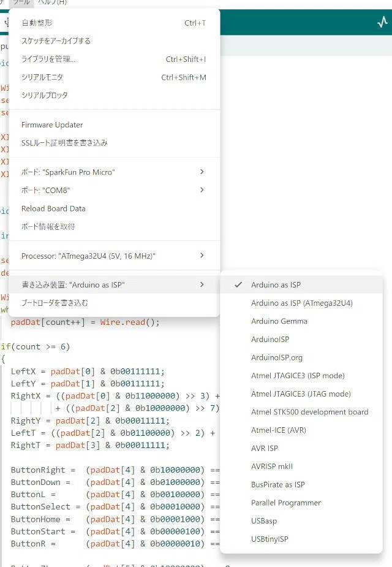This screenshot has height=567, width=392.
Task: Select BusPirate as ISP programmer
Action: click(301, 484)
